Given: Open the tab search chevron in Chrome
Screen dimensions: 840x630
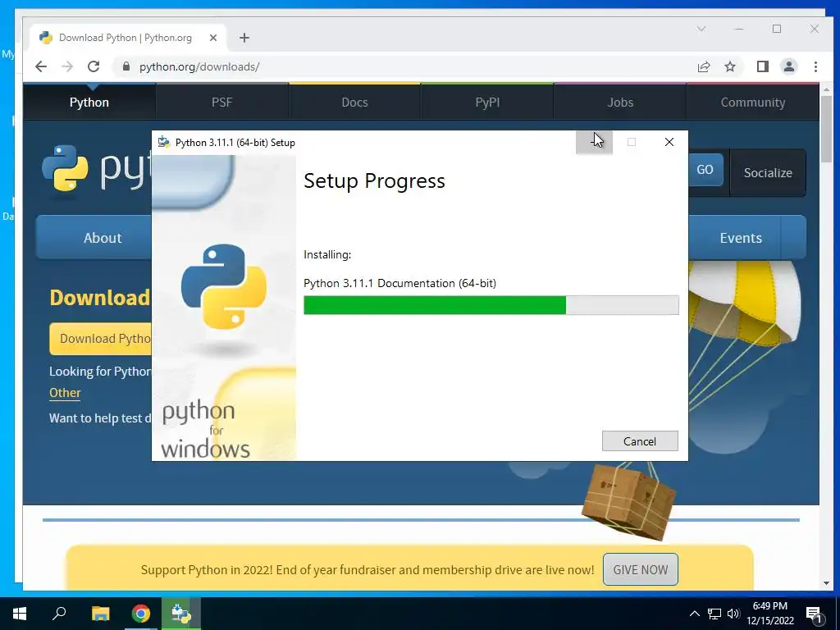Looking at the screenshot, I should tap(701, 29).
